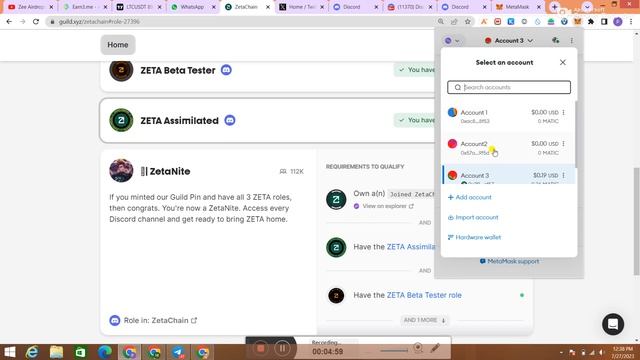Screen dimensions: 640x360
Task: Click the browser address bar URL
Action: click(x=99, y=22)
